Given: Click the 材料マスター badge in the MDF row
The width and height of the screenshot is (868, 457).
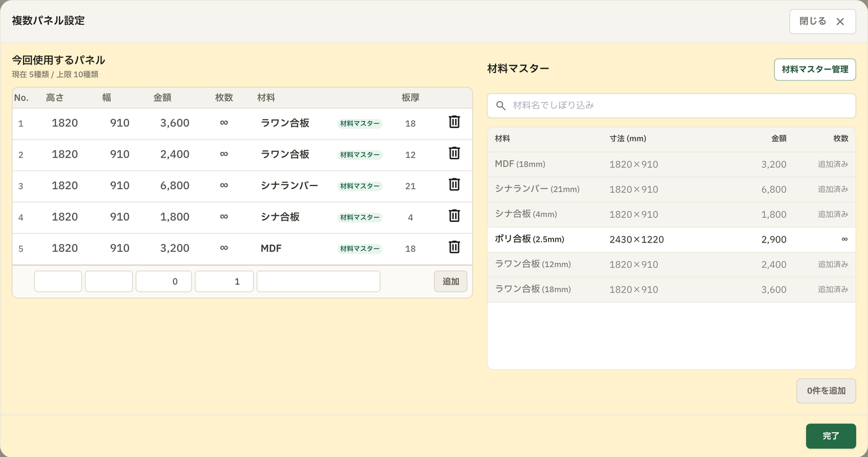Looking at the screenshot, I should 360,249.
